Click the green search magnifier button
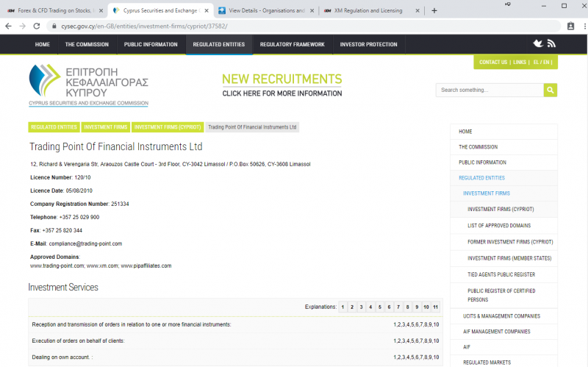Image resolution: width=588 pixels, height=367 pixels. [x=550, y=90]
